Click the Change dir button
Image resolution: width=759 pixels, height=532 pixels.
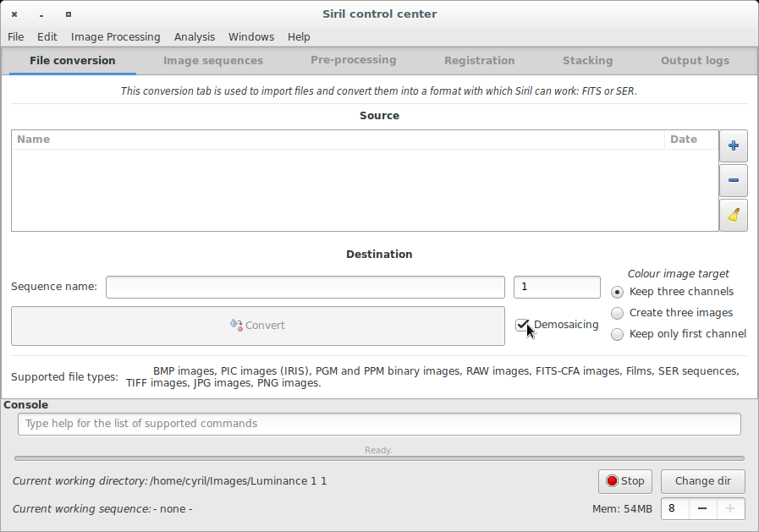[703, 481]
